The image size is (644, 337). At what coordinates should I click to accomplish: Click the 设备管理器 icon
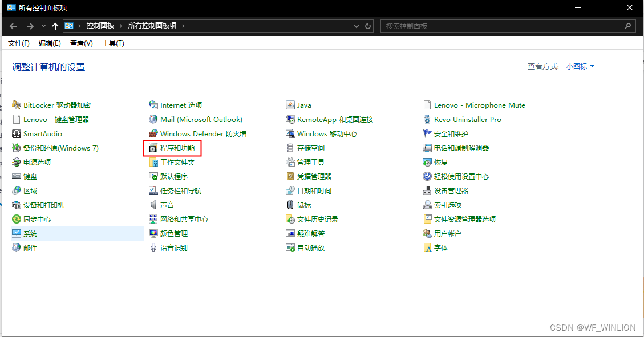click(x=427, y=191)
